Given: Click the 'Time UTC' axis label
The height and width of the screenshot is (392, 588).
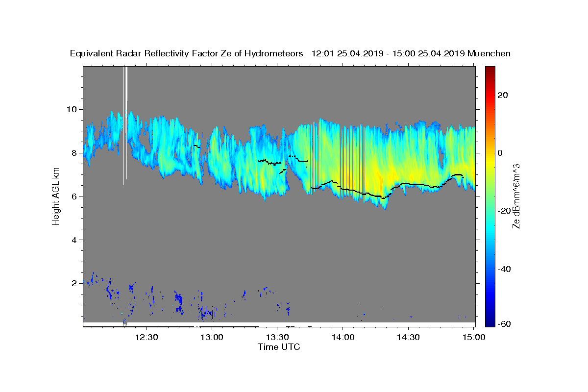Looking at the screenshot, I should pos(279,347).
